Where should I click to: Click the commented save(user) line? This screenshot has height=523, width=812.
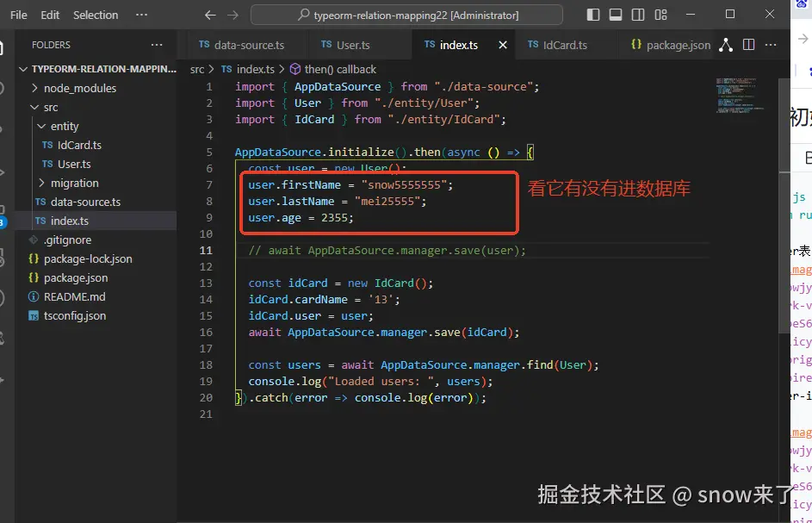[x=387, y=251]
